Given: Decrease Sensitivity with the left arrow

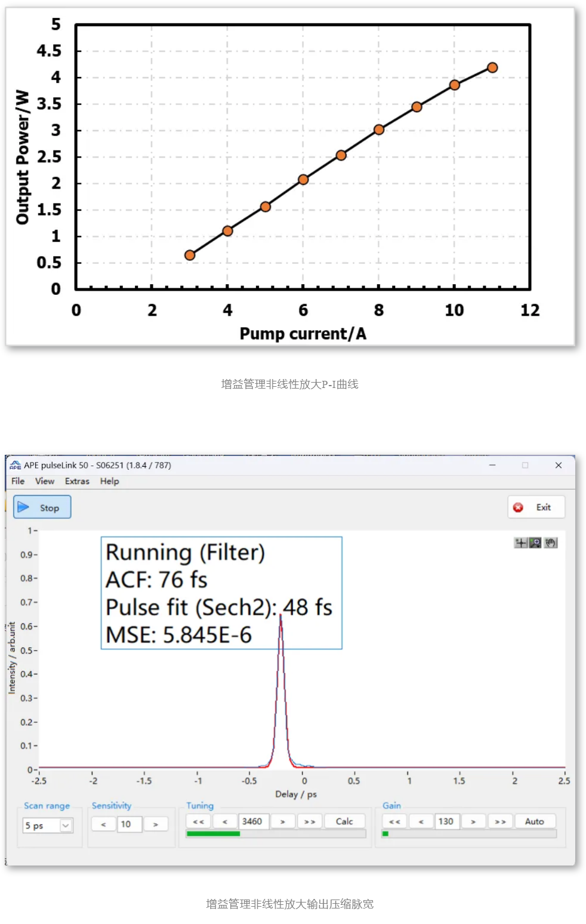Looking at the screenshot, I should pos(103,824).
